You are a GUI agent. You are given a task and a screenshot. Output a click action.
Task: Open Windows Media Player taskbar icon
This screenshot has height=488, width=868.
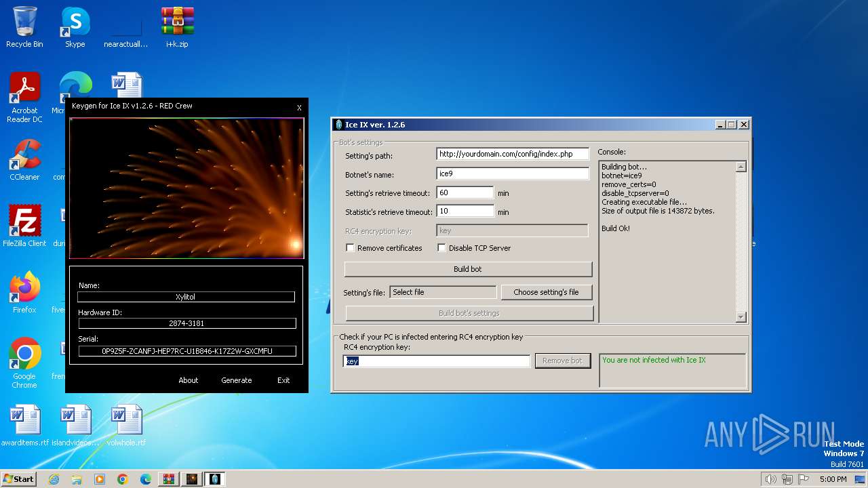click(x=100, y=479)
